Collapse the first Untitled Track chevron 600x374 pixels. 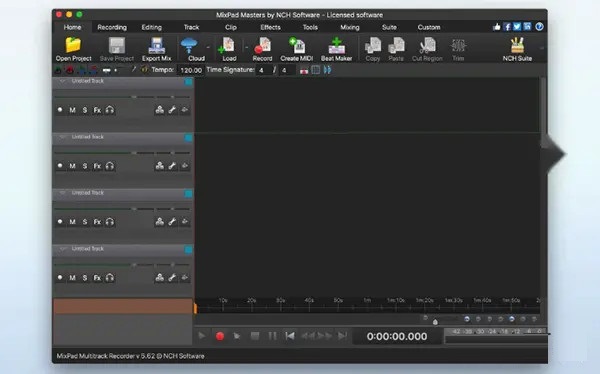[x=62, y=81]
